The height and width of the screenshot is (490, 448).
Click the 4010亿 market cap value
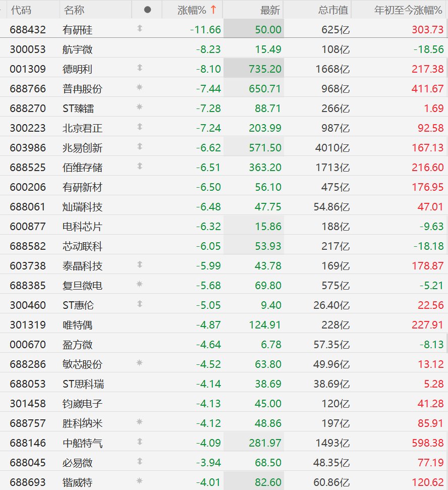click(332, 148)
